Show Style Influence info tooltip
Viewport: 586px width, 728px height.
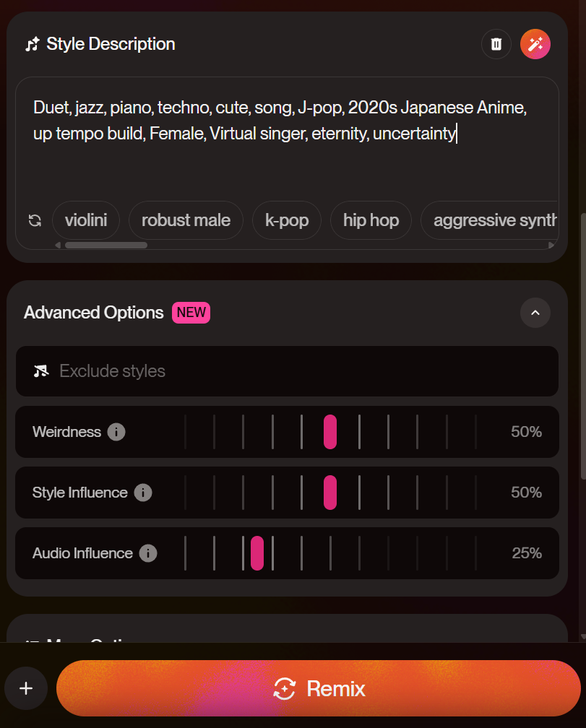click(143, 493)
